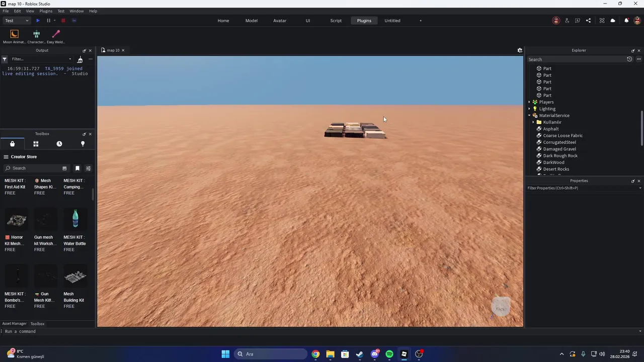Open the Test mode dropdown
Viewport: 644px width, 362px height.
17,21
